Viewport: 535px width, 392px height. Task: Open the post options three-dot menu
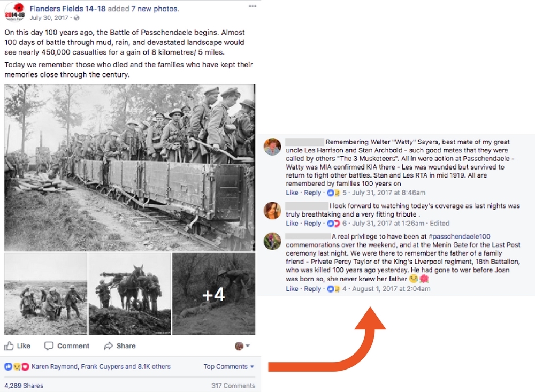tap(252, 6)
